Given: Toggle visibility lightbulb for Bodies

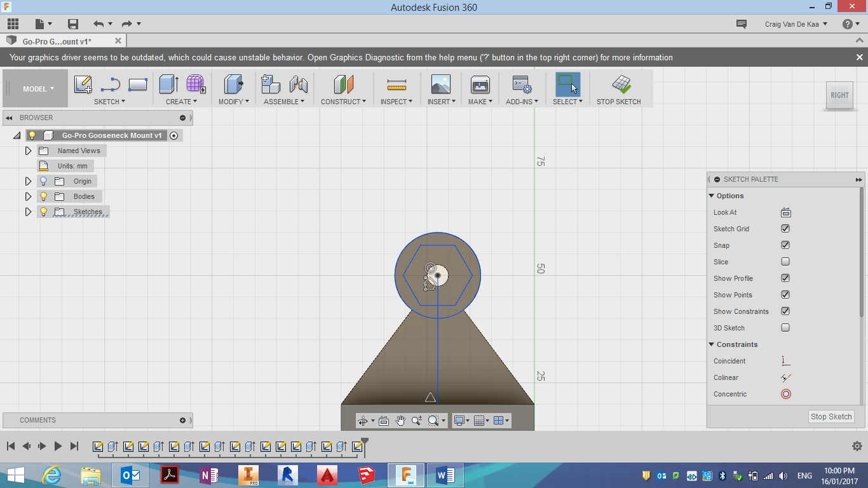Looking at the screenshot, I should click(x=43, y=196).
